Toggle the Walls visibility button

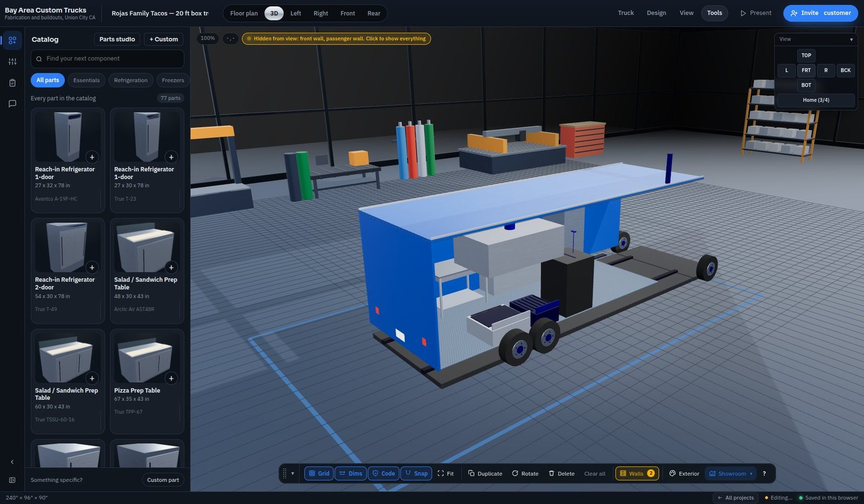pyautogui.click(x=637, y=473)
